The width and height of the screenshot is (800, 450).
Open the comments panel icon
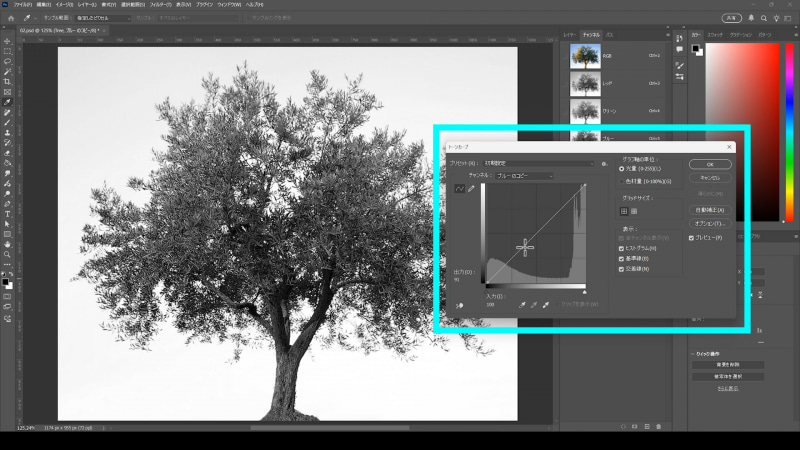coord(679,49)
